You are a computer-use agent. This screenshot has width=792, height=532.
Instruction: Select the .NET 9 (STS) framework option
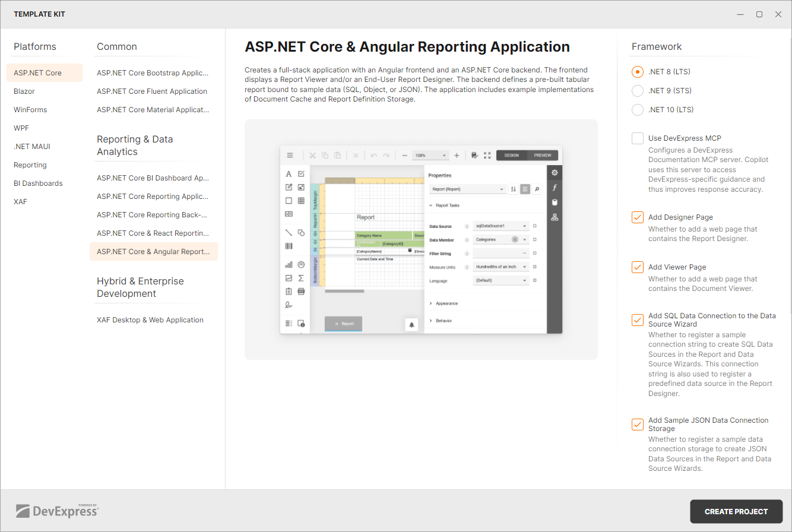tap(637, 91)
